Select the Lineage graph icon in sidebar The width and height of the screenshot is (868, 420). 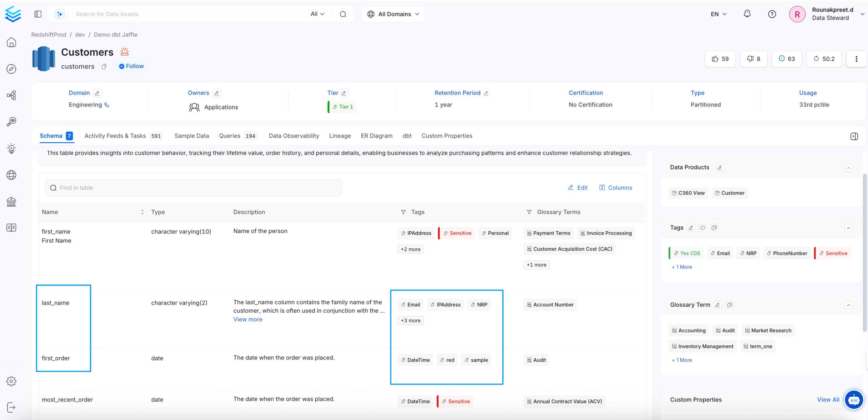[x=11, y=95]
